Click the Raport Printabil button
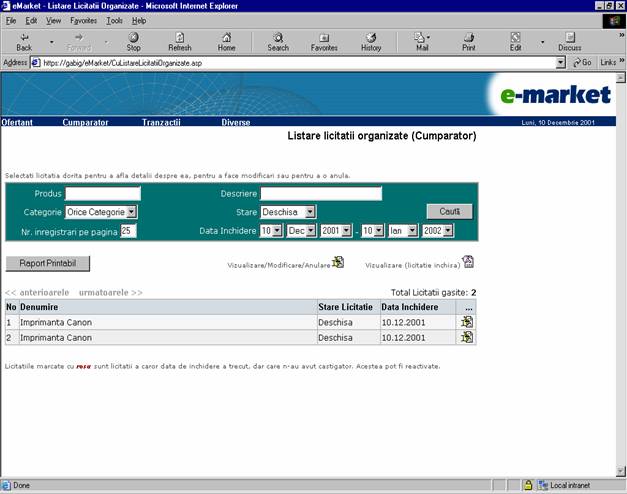The height and width of the screenshot is (494, 627). (x=47, y=264)
